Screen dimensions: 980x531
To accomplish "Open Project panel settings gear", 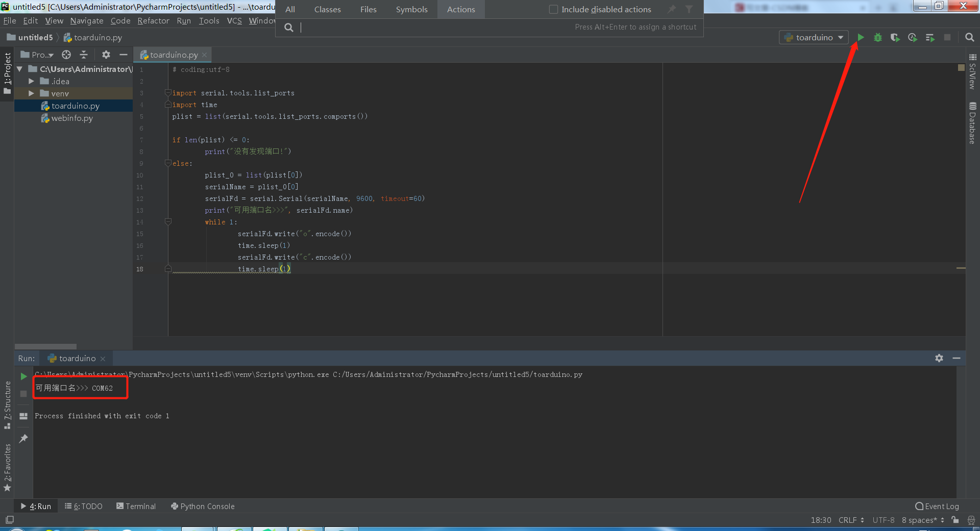I will pyautogui.click(x=106, y=55).
